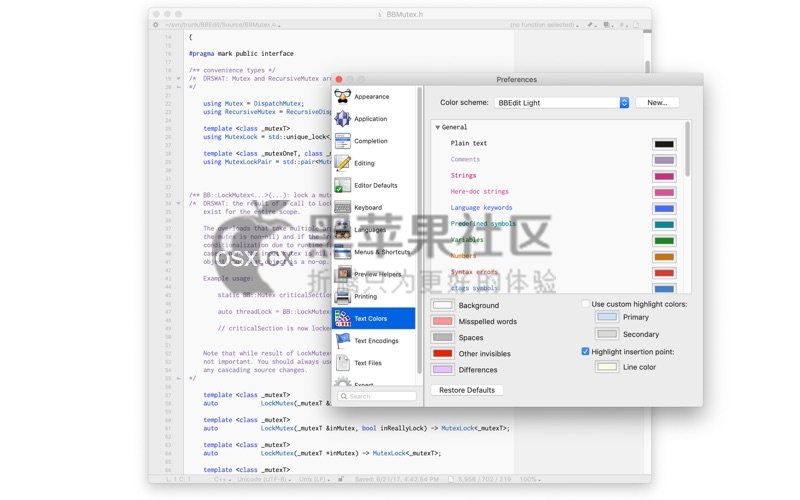
Task: Click the editor window vertical scrollbar
Action: 647,66
